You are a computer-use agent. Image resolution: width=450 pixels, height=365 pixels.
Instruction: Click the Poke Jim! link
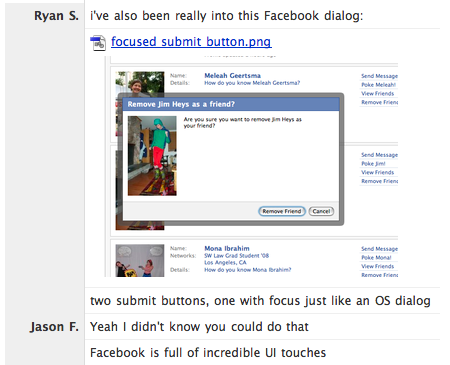click(x=373, y=164)
